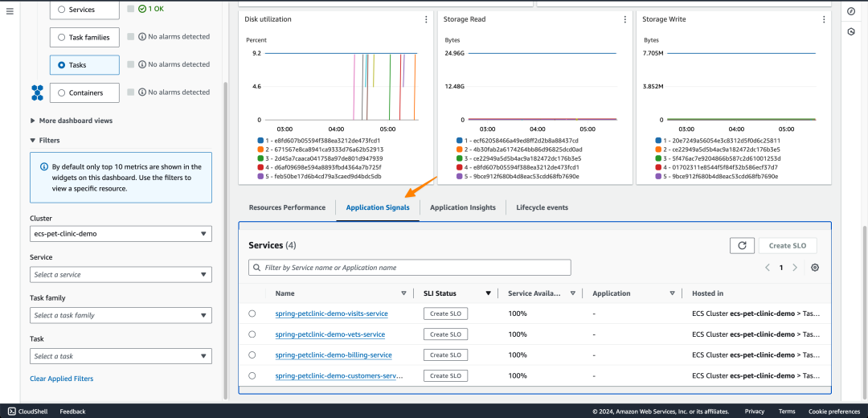
Task: Open spring-petclinic-demo-vets-service link
Action: tap(330, 334)
